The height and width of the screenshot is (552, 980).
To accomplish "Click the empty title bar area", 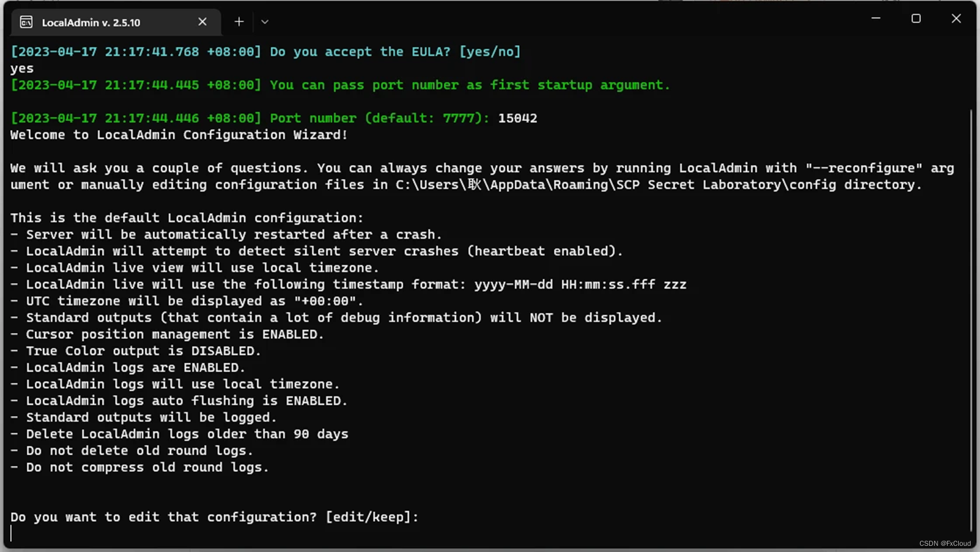I will [x=559, y=20].
